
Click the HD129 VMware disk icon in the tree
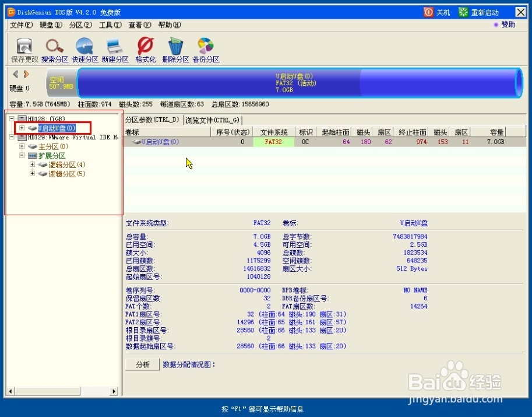[22, 137]
